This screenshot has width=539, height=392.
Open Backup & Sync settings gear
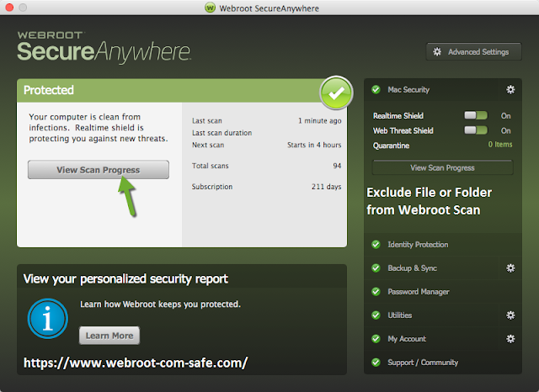[510, 268]
